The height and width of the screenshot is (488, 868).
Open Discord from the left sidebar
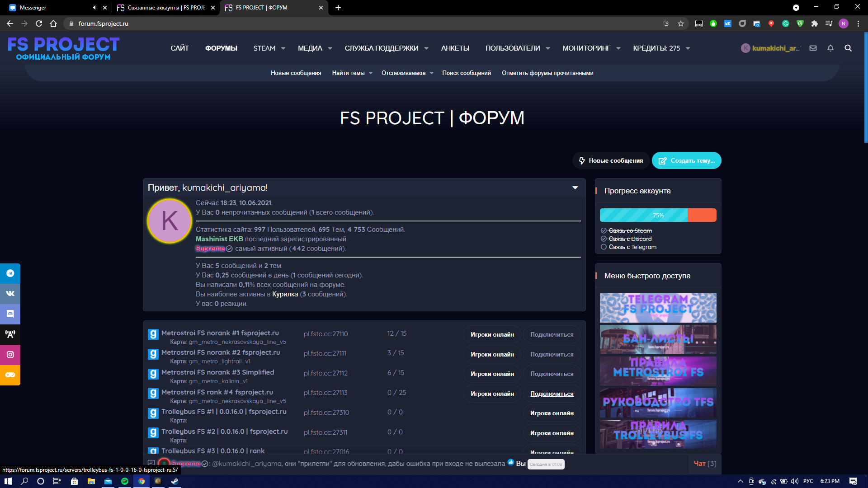pyautogui.click(x=10, y=314)
